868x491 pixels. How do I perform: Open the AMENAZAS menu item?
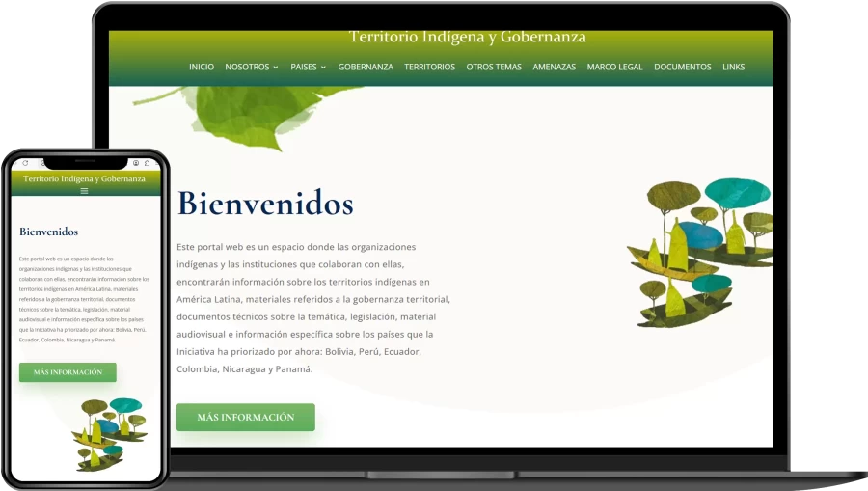pos(555,67)
